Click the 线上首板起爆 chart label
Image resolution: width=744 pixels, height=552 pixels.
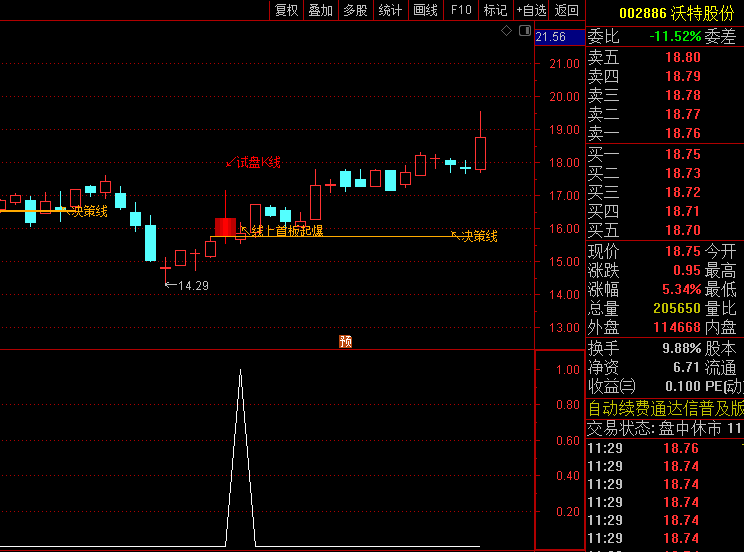coord(287,231)
